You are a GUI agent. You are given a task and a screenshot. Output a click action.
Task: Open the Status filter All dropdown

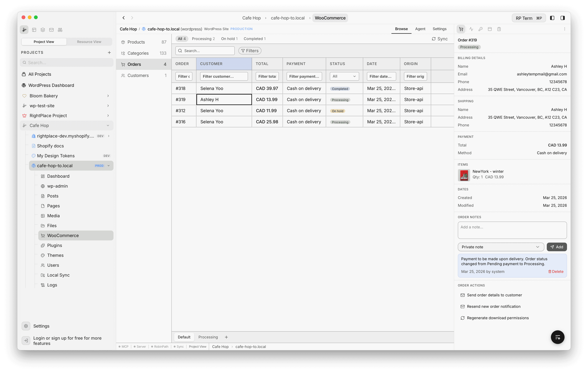(344, 76)
